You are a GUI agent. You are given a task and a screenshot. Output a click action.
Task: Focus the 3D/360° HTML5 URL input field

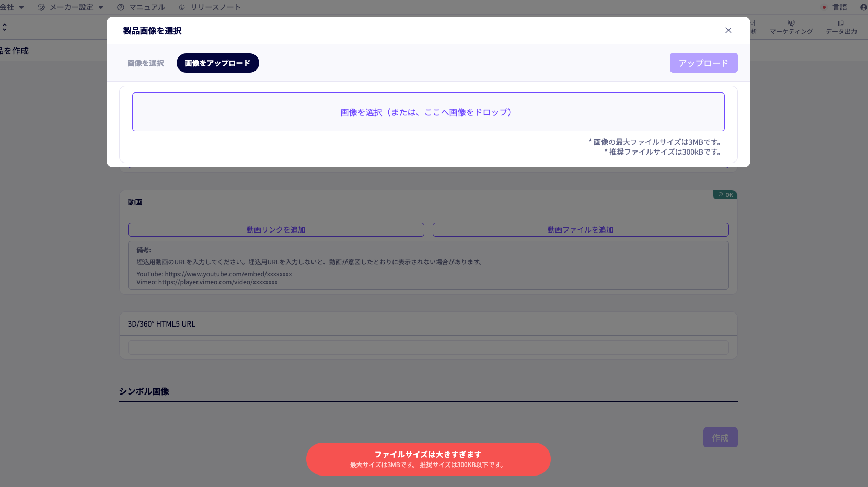pyautogui.click(x=428, y=347)
